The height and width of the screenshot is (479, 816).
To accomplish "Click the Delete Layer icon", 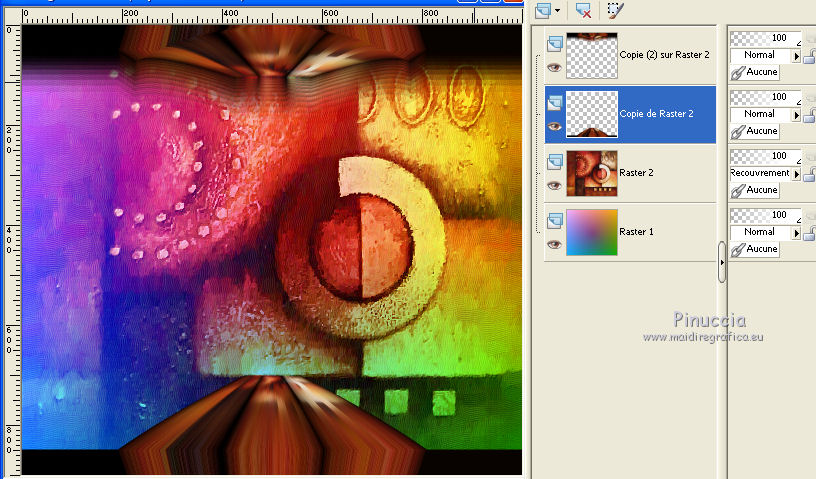I will coord(583,10).
